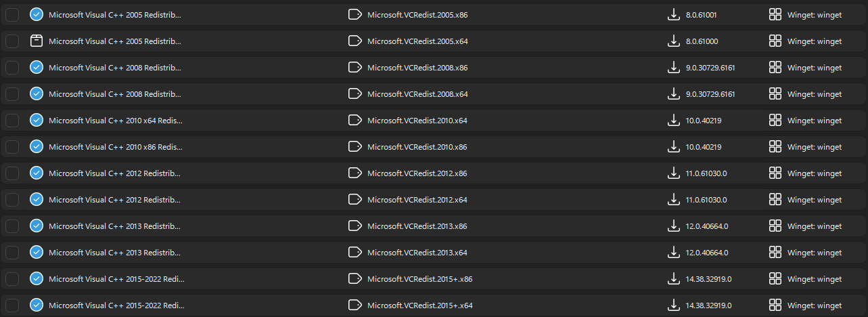868x317 pixels.
Task: Click 'Winget: winget' source text in VCRedist.2013.x86 row
Action: pyautogui.click(x=815, y=226)
